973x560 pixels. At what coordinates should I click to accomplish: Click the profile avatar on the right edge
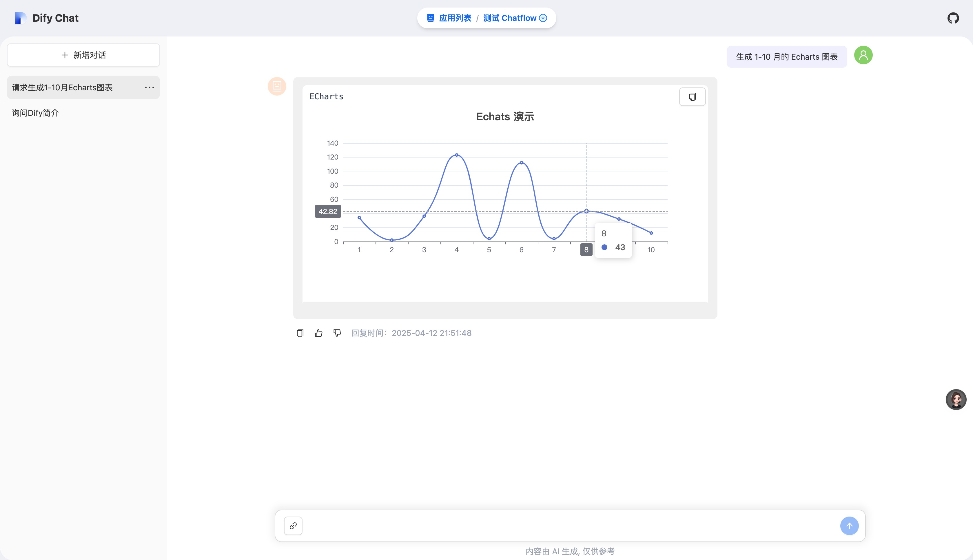pos(956,400)
